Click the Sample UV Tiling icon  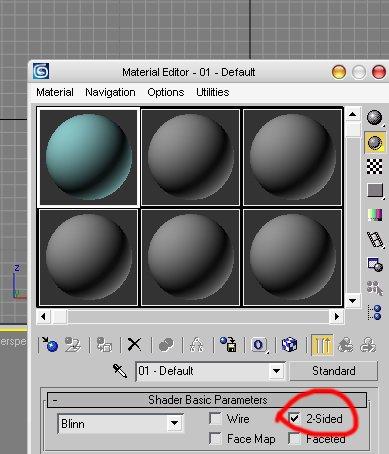375,191
